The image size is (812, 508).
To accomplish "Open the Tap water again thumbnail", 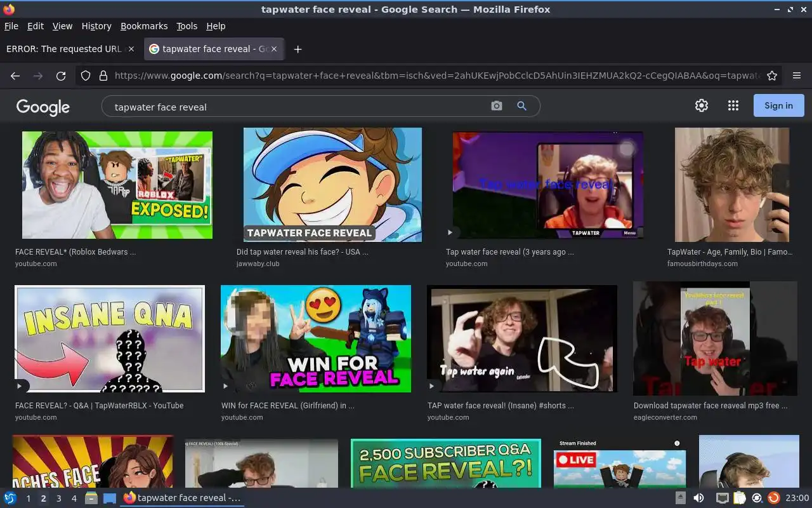I will click(x=522, y=338).
